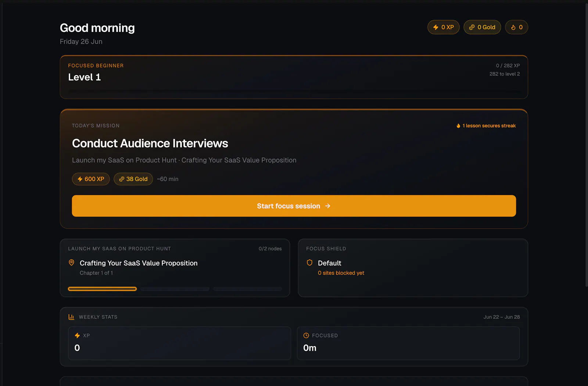Click the lightning bolt in 0 XP badge

(x=436, y=27)
